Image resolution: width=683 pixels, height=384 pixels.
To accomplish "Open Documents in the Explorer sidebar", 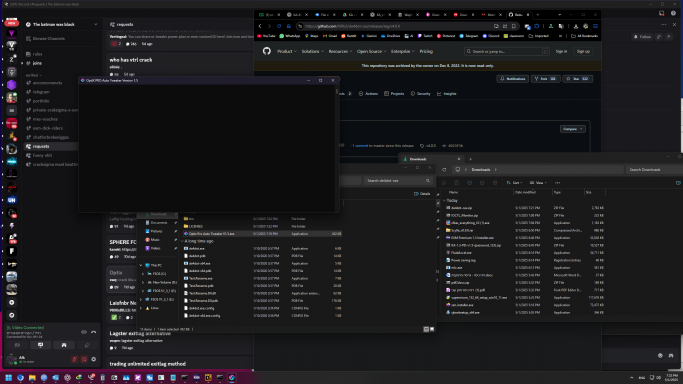I will [x=159, y=222].
